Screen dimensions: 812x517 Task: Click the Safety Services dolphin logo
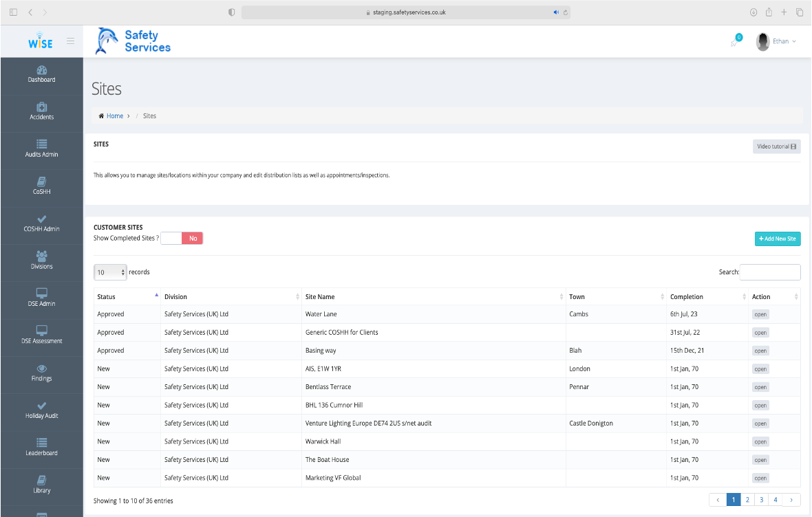coord(133,41)
